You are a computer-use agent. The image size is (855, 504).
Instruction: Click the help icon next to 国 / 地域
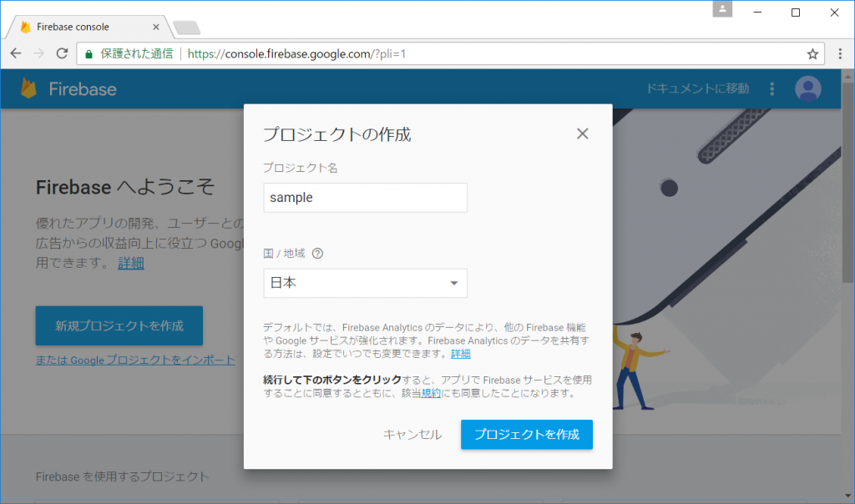pyautogui.click(x=317, y=254)
